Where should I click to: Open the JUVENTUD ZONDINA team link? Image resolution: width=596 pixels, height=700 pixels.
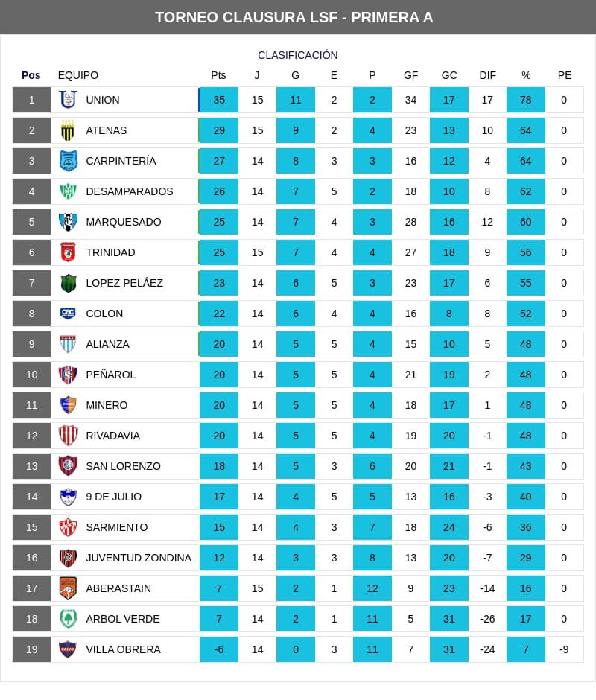point(139,558)
